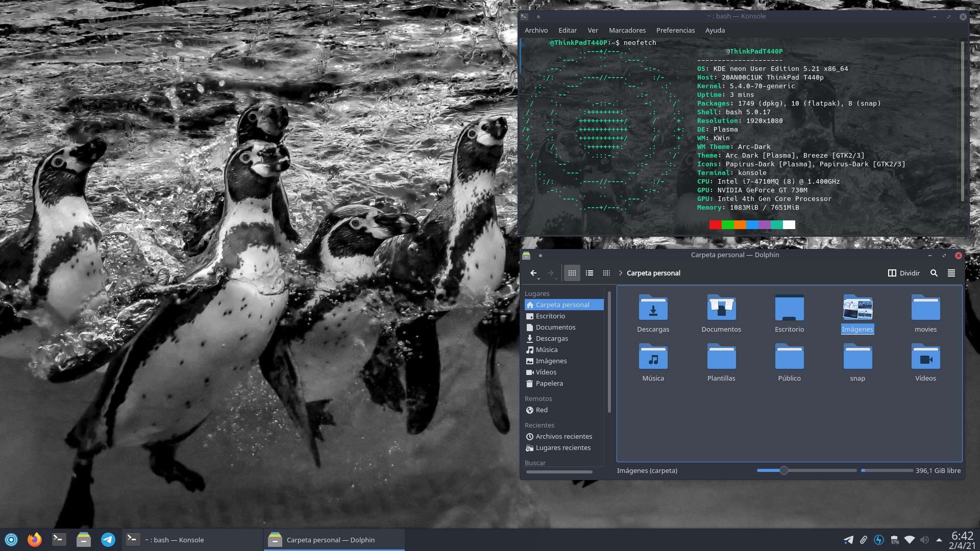
Task: Open the Descargas folder icon
Action: pyautogui.click(x=653, y=309)
